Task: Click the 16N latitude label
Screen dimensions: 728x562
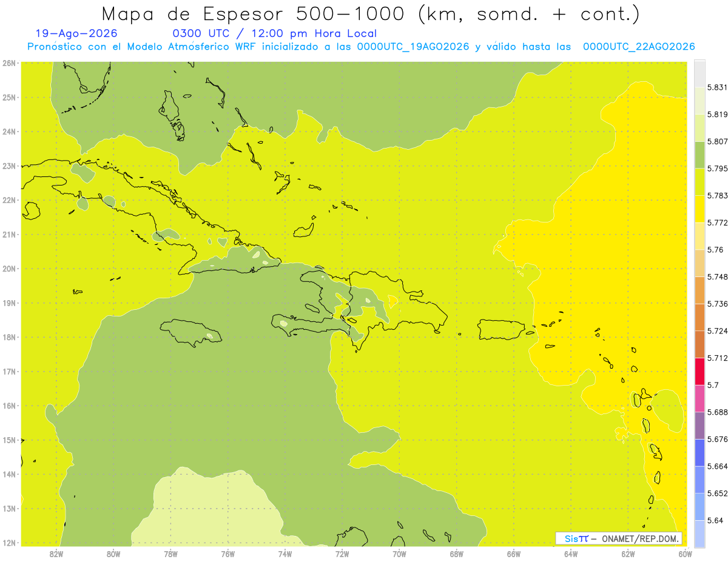Action: 9,405
